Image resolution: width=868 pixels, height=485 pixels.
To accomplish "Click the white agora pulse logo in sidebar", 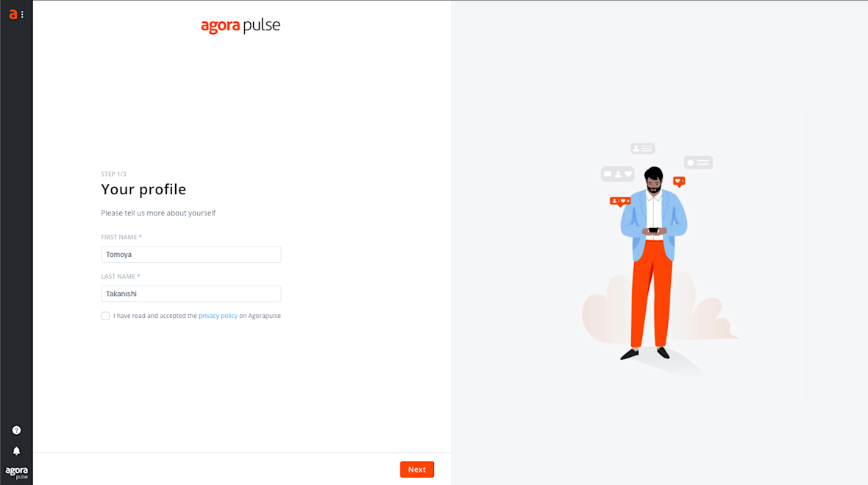I will (17, 472).
